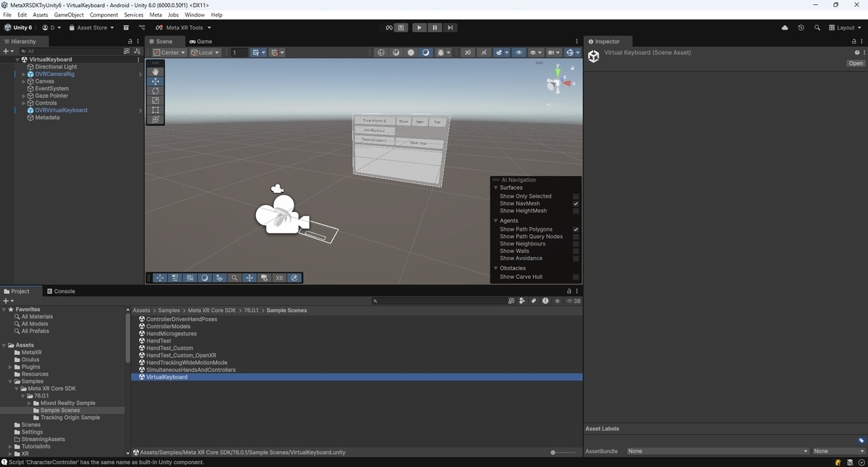Select Mixed Reality Sample folder

(68, 403)
